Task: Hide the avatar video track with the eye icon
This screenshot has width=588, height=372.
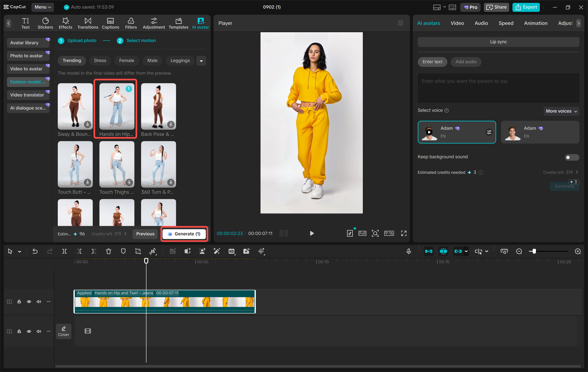Action: pos(29,301)
